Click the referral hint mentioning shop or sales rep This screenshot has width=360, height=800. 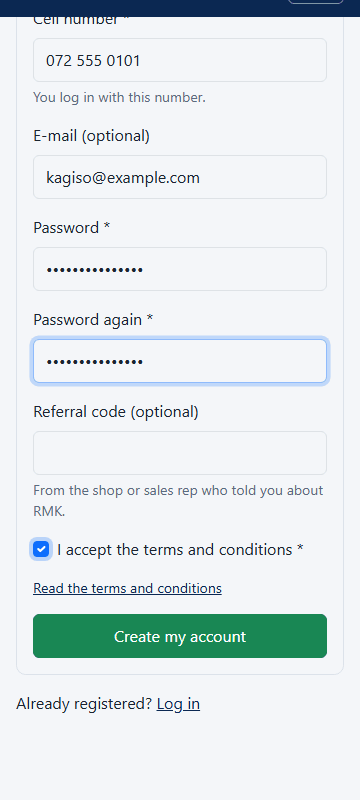(x=178, y=501)
